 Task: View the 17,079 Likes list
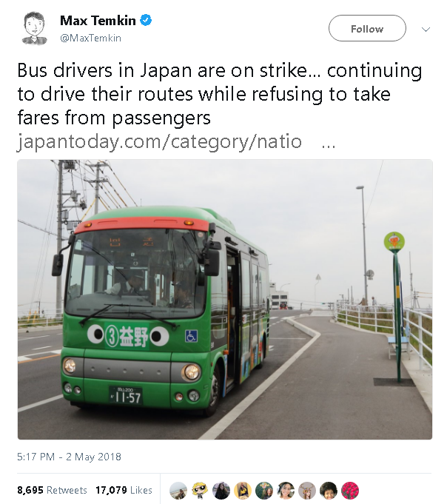click(124, 490)
